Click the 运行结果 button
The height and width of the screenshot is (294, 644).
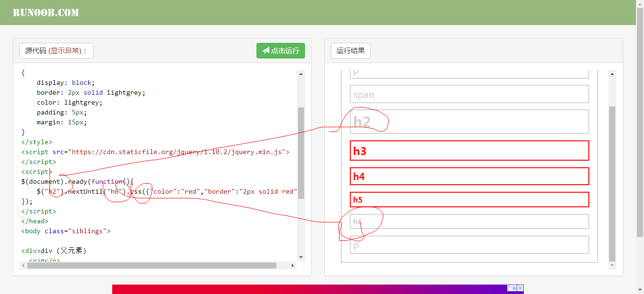click(x=351, y=51)
